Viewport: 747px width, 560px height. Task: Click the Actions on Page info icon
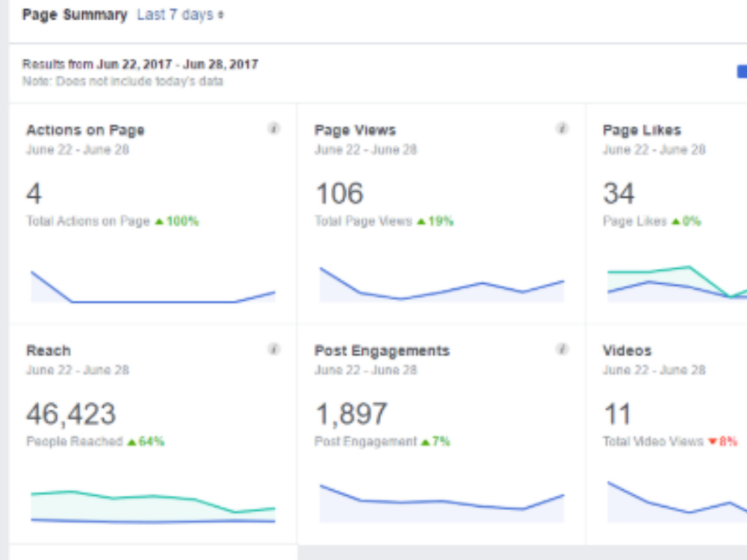[273, 128]
